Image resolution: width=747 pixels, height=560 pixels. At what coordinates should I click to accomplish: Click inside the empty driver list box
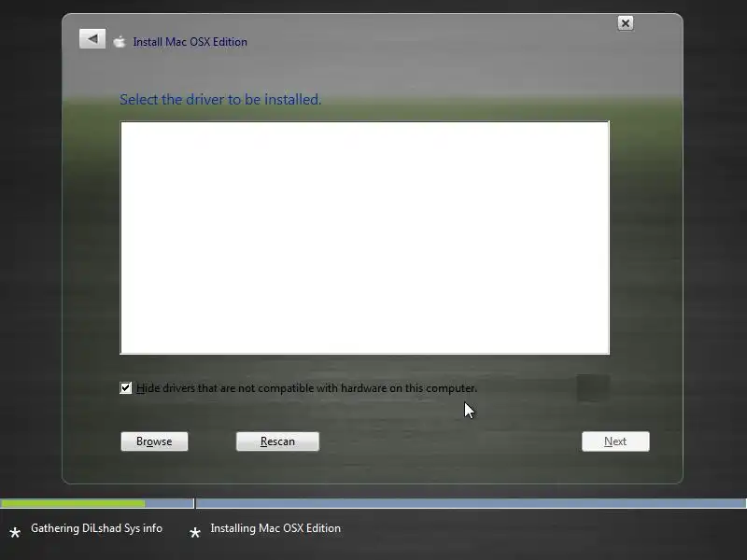pos(364,238)
